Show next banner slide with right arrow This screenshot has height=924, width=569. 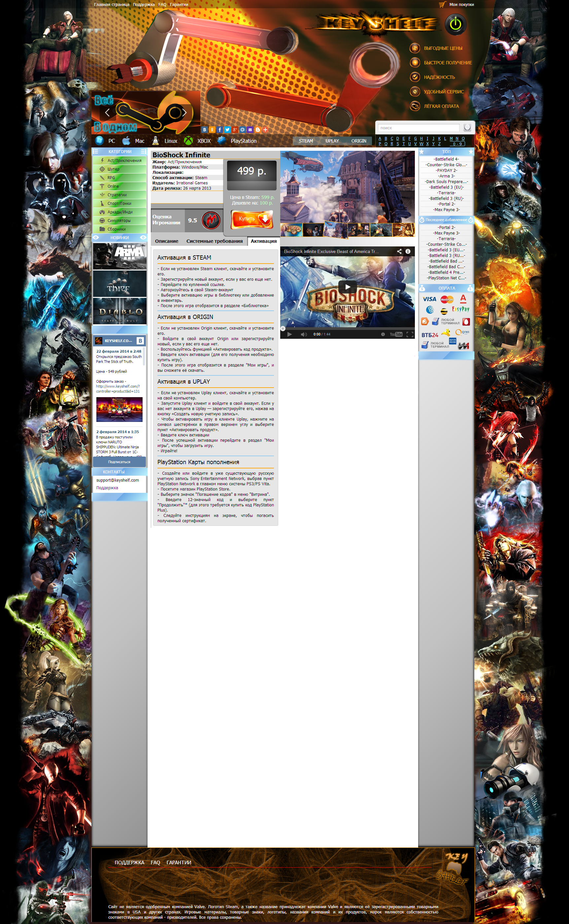pyautogui.click(x=184, y=112)
